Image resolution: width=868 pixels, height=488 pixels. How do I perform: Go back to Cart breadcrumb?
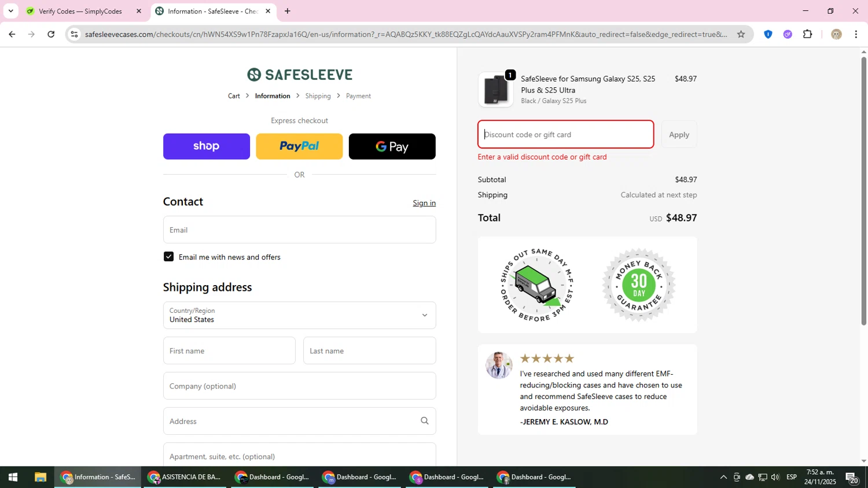pyautogui.click(x=234, y=96)
